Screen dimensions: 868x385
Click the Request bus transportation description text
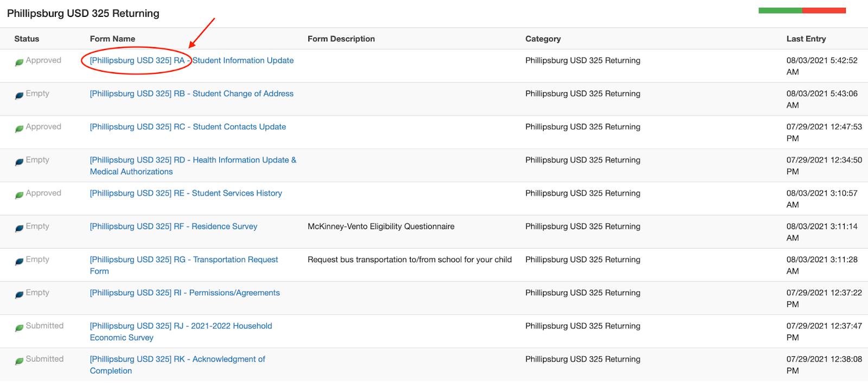click(x=410, y=259)
